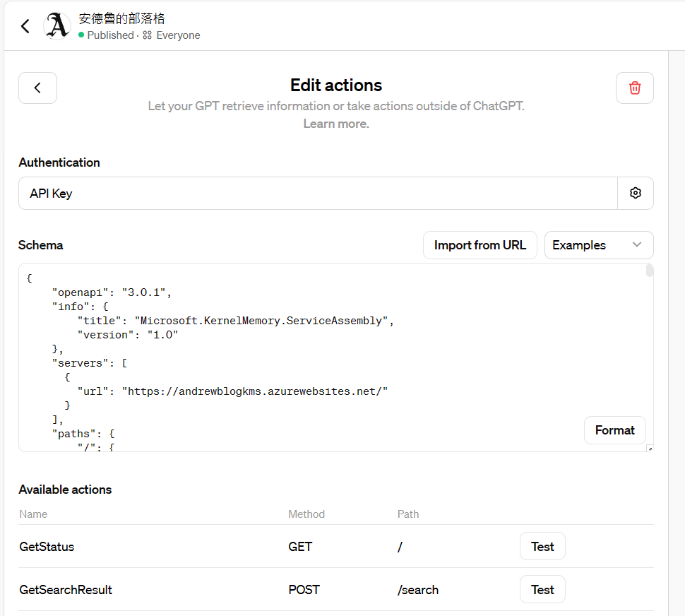The height and width of the screenshot is (616, 685).
Task: Select the GetSearchResult action name
Action: click(x=66, y=590)
